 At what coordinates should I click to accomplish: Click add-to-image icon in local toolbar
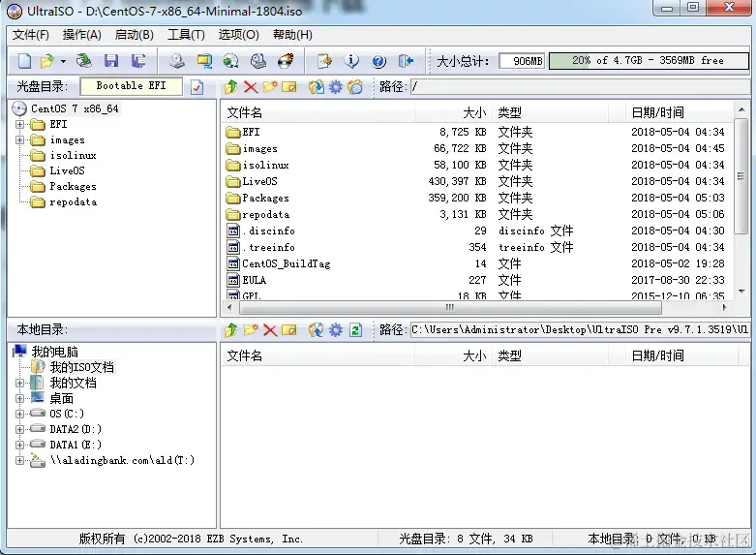click(x=317, y=330)
